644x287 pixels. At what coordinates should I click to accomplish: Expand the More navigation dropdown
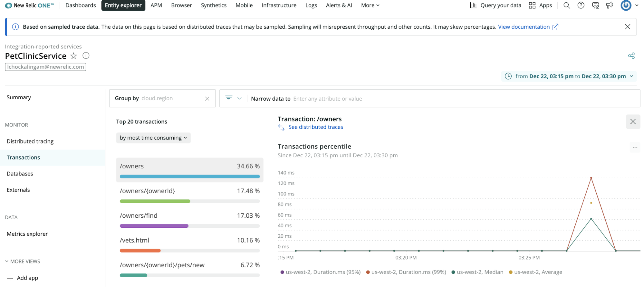[370, 5]
